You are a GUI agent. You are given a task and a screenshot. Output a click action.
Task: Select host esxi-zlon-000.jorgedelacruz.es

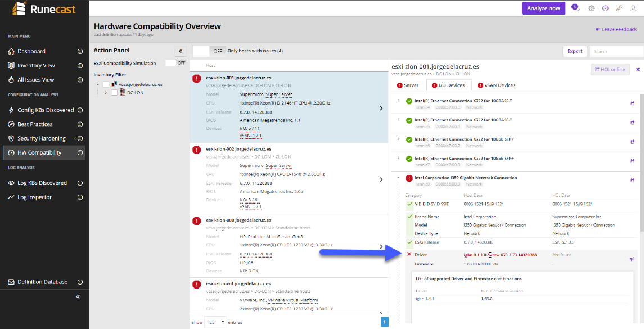click(289, 246)
